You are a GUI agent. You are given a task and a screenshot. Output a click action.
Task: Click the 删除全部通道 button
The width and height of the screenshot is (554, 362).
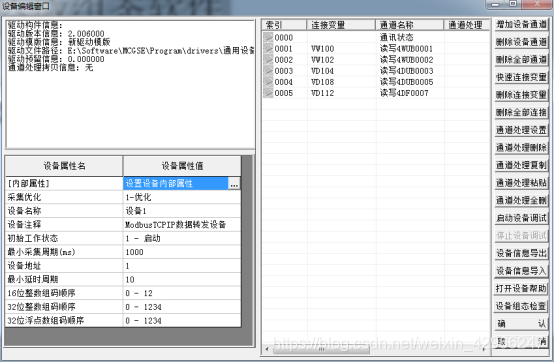521,60
